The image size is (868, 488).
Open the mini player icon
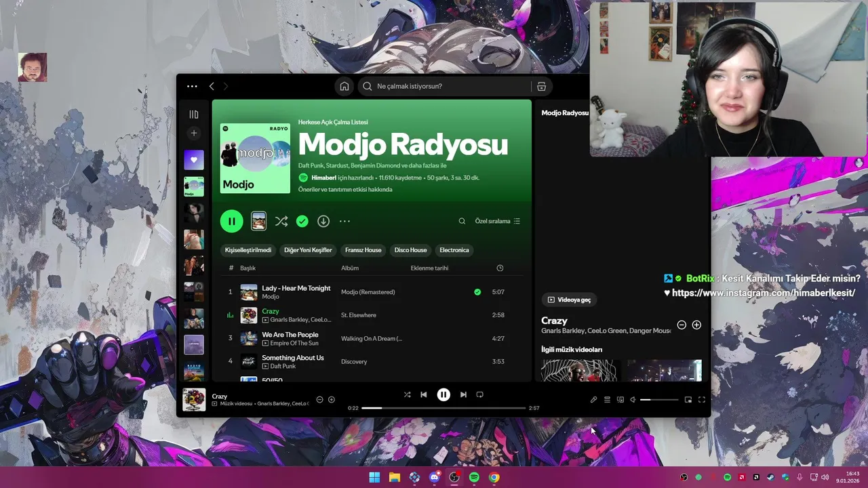(x=688, y=400)
